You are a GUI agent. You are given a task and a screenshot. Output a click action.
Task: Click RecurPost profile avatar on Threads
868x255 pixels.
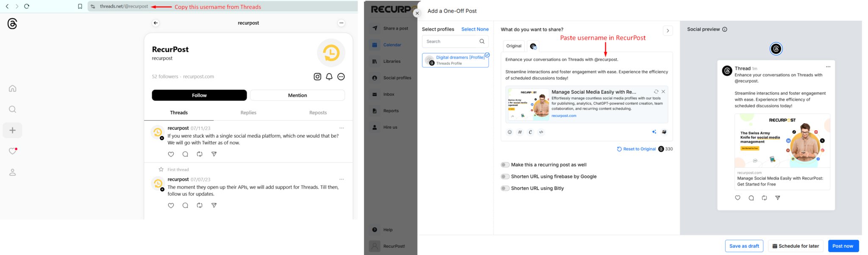tap(331, 53)
